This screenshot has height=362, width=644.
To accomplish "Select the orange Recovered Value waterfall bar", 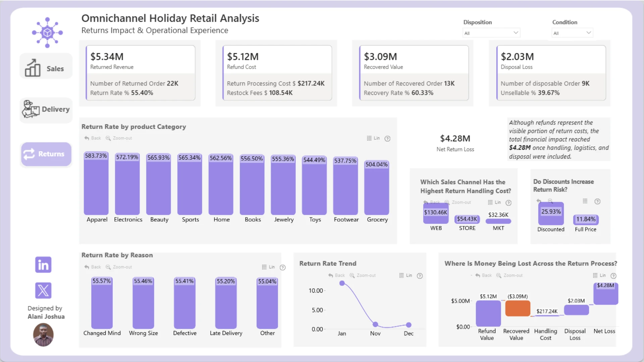I will click(x=518, y=308).
